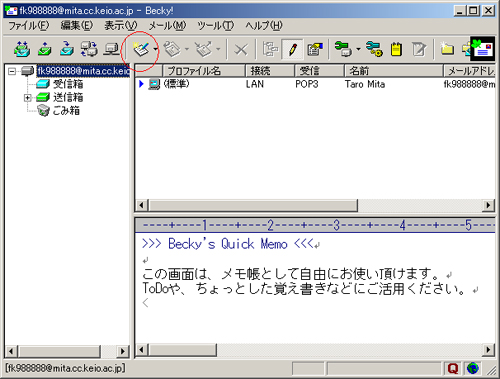Image resolution: width=500 pixels, height=379 pixels.
Task: Open the ファイル(F) menu
Action: [29, 26]
